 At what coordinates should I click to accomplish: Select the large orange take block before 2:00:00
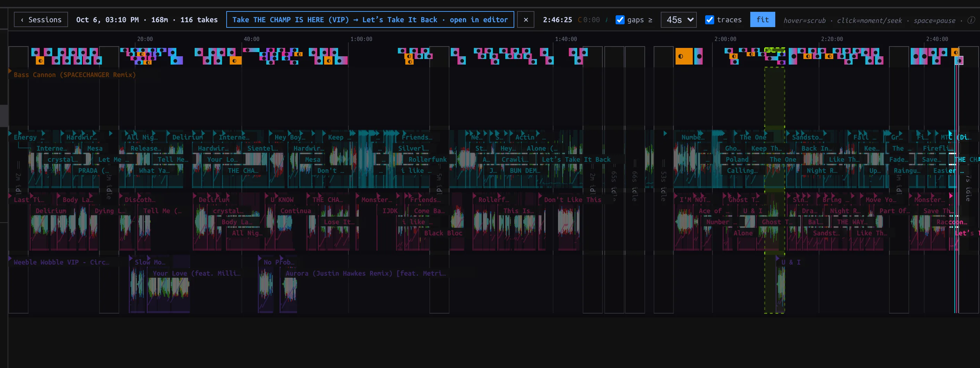click(684, 56)
